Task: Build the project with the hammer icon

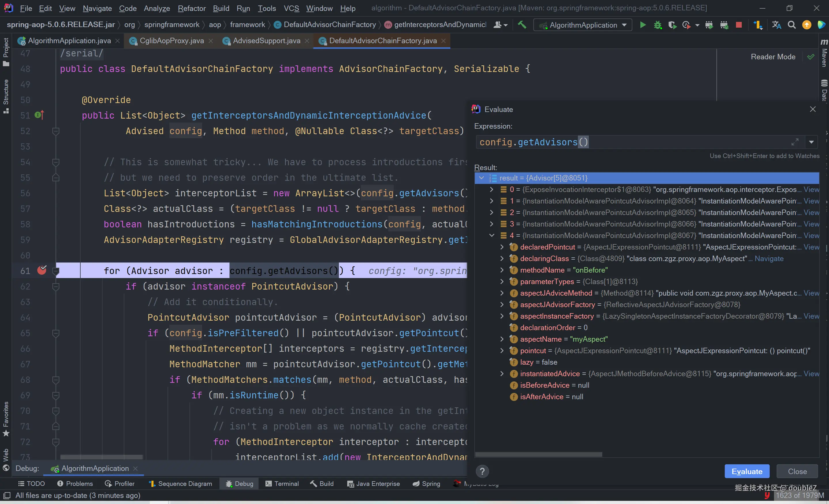Action: coord(522,25)
